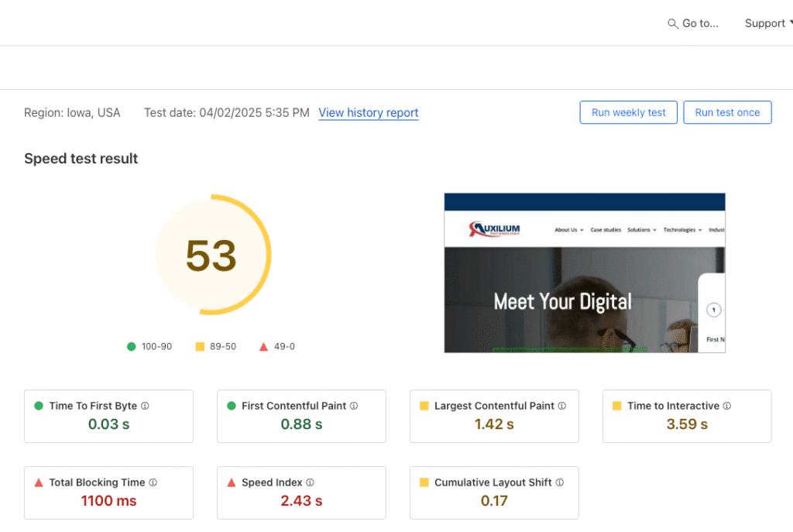This screenshot has height=532, width=793.
Task: Click the 1100 ms value
Action: 108,501
